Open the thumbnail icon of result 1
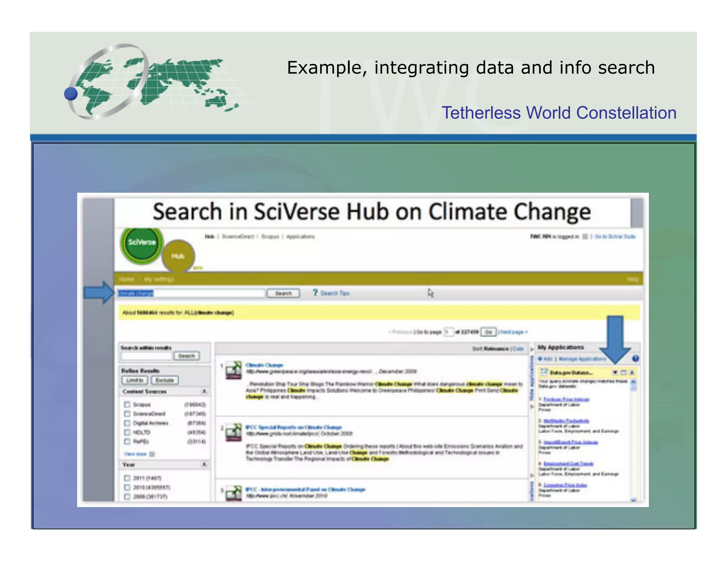The image size is (728, 562). (x=234, y=370)
